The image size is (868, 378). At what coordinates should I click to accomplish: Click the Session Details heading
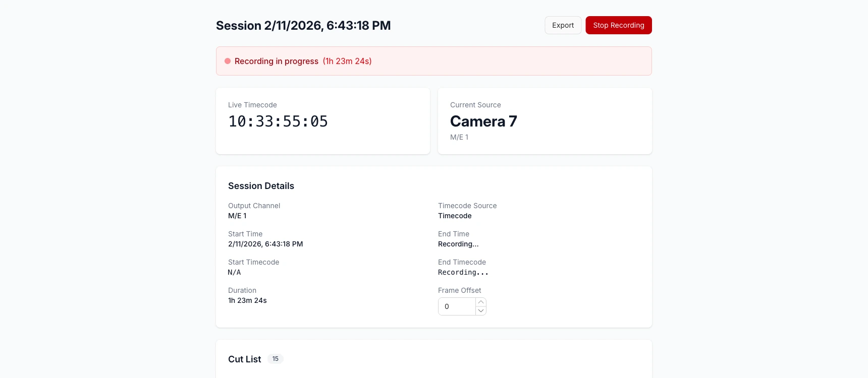[261, 186]
